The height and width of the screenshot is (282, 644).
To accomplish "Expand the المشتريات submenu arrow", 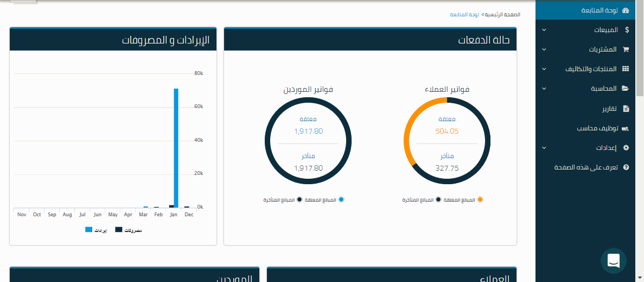I will [544, 49].
